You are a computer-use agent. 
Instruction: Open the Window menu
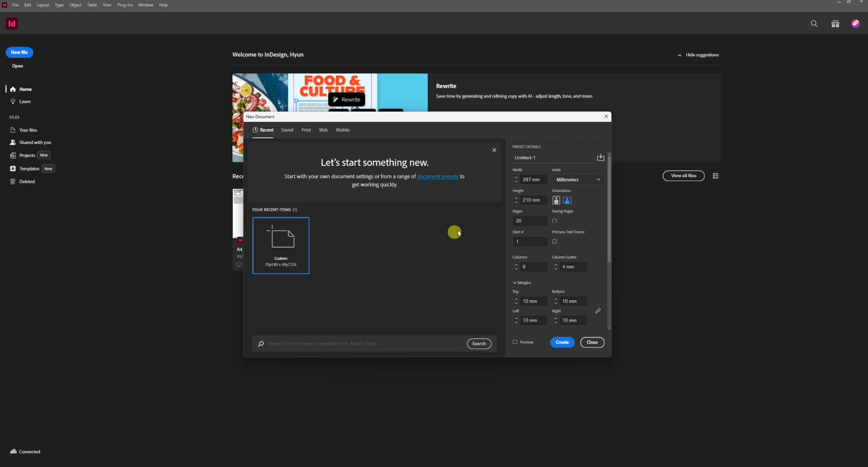[145, 5]
